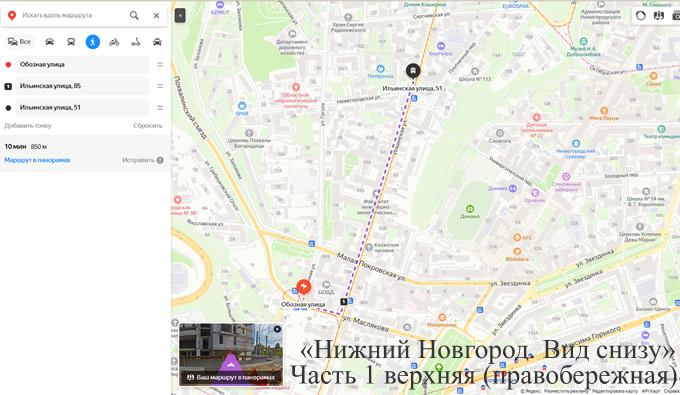Click the search magnifier icon
This screenshot has height=395, width=680.
tap(134, 16)
